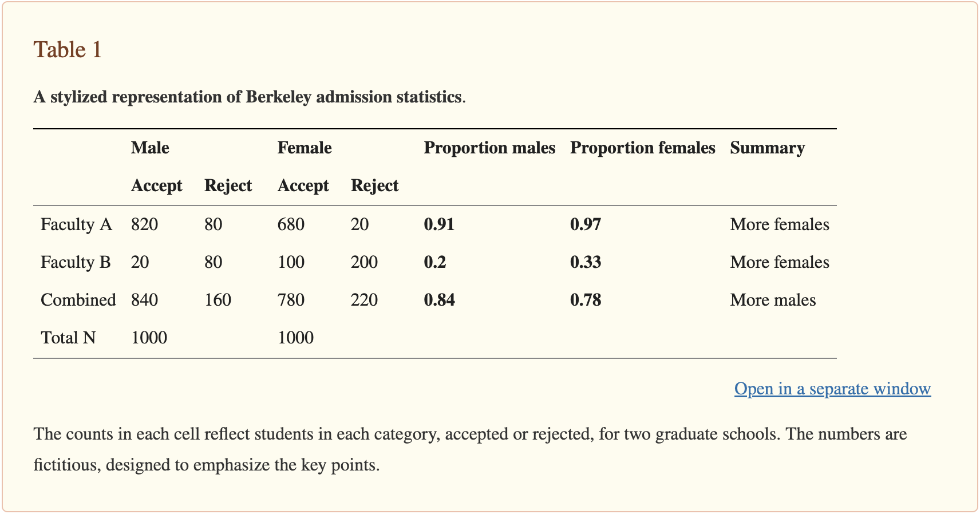Select the "Total N" row label
980x514 pixels.
tap(68, 338)
